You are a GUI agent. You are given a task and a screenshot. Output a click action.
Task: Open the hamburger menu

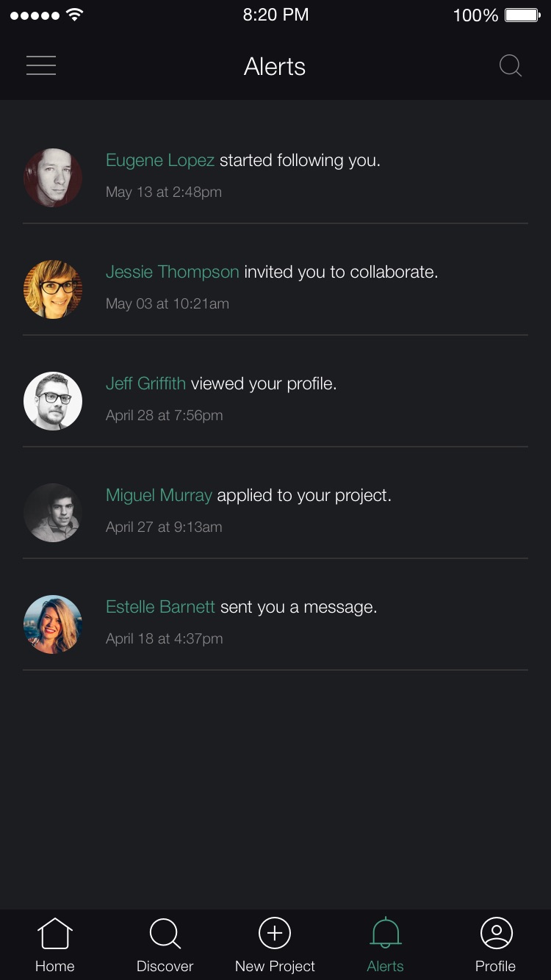click(41, 66)
